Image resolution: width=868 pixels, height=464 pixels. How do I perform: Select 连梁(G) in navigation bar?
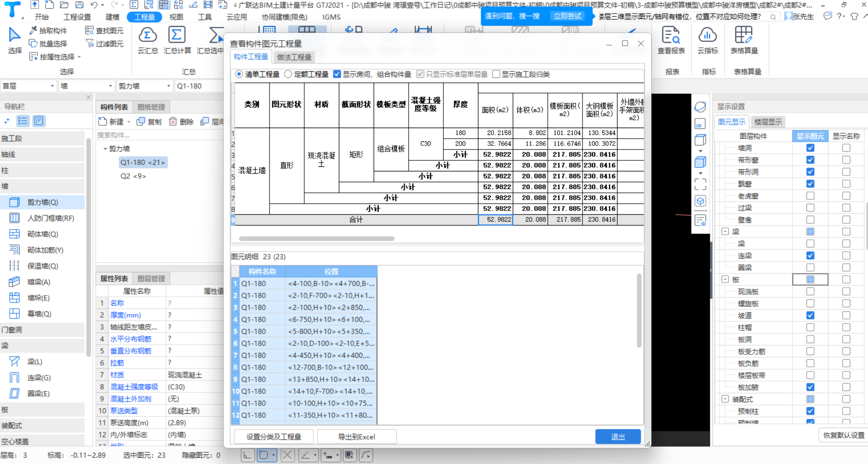[x=42, y=378]
